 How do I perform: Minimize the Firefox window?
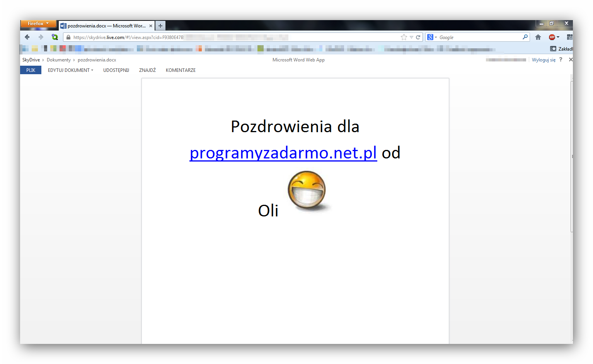pyautogui.click(x=542, y=24)
